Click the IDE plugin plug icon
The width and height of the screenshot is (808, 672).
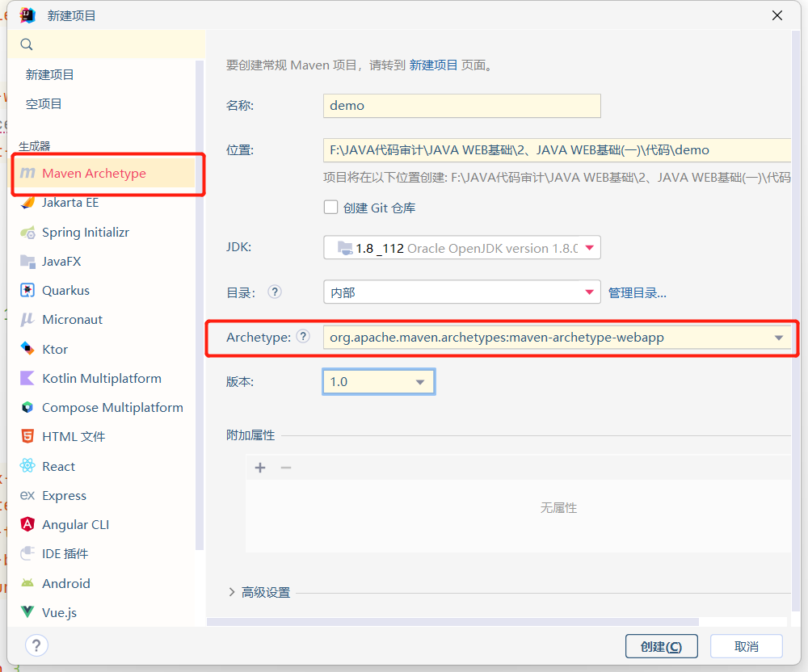(27, 553)
